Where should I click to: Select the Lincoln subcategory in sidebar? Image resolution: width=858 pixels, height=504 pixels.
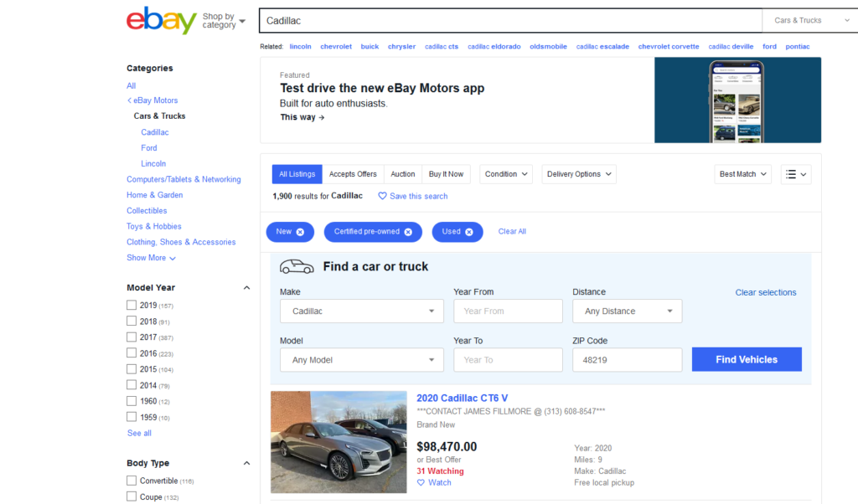[153, 163]
